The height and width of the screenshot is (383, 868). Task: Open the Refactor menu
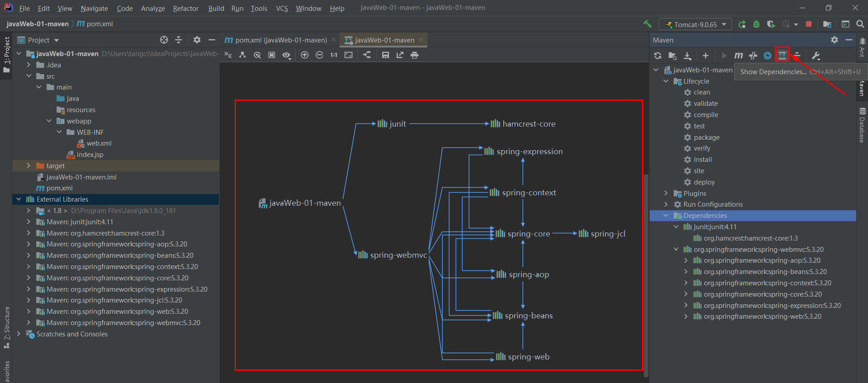186,8
